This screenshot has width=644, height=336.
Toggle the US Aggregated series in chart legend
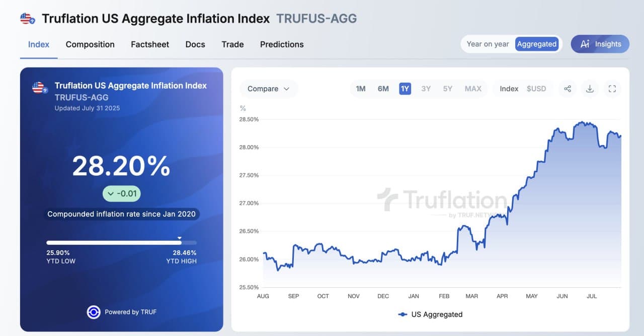click(430, 314)
